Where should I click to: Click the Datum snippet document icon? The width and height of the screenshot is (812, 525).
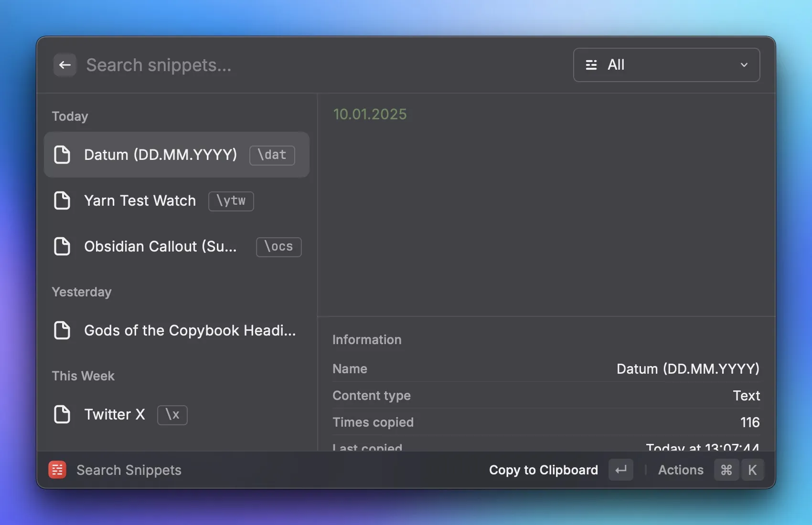coord(62,155)
